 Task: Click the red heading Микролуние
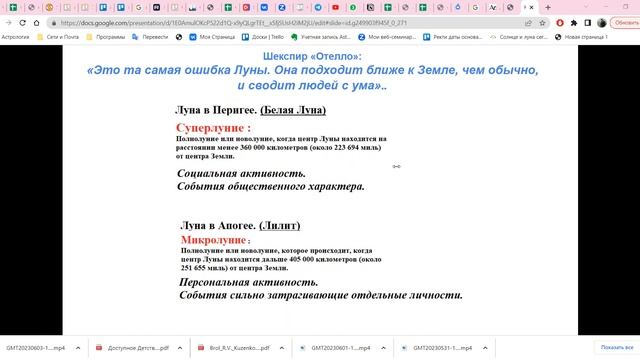click(213, 240)
